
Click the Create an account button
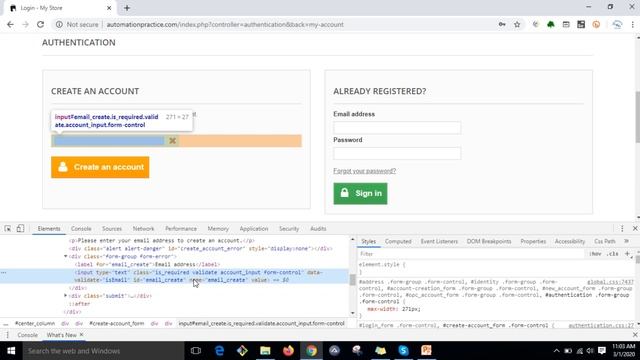click(x=100, y=167)
